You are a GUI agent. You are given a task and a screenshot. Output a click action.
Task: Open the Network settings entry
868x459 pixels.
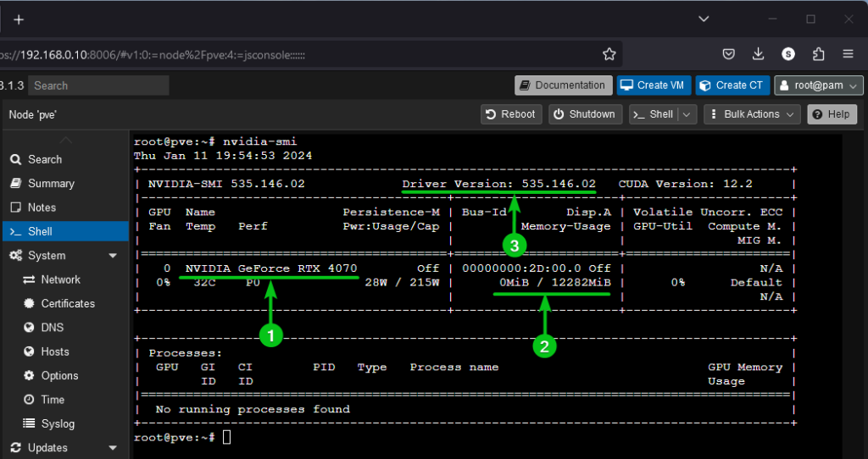click(x=60, y=279)
